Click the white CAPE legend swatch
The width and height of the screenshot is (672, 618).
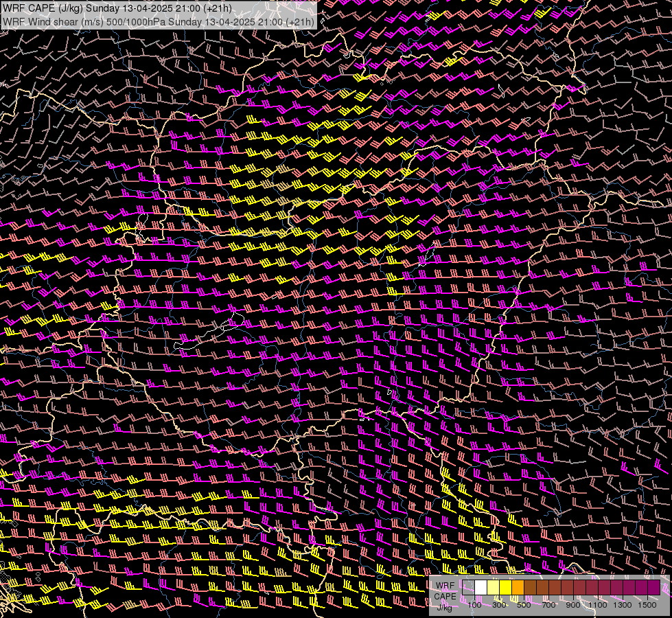[x=481, y=587]
